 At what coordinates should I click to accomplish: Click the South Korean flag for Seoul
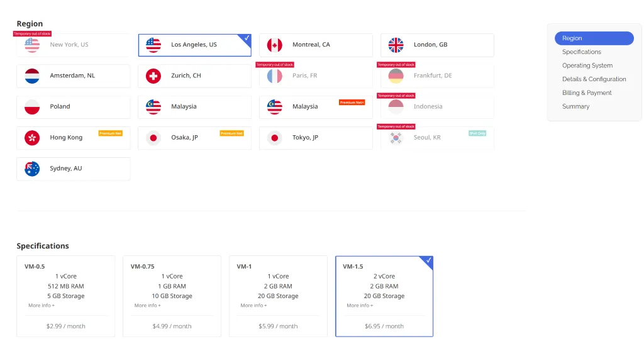pos(396,138)
